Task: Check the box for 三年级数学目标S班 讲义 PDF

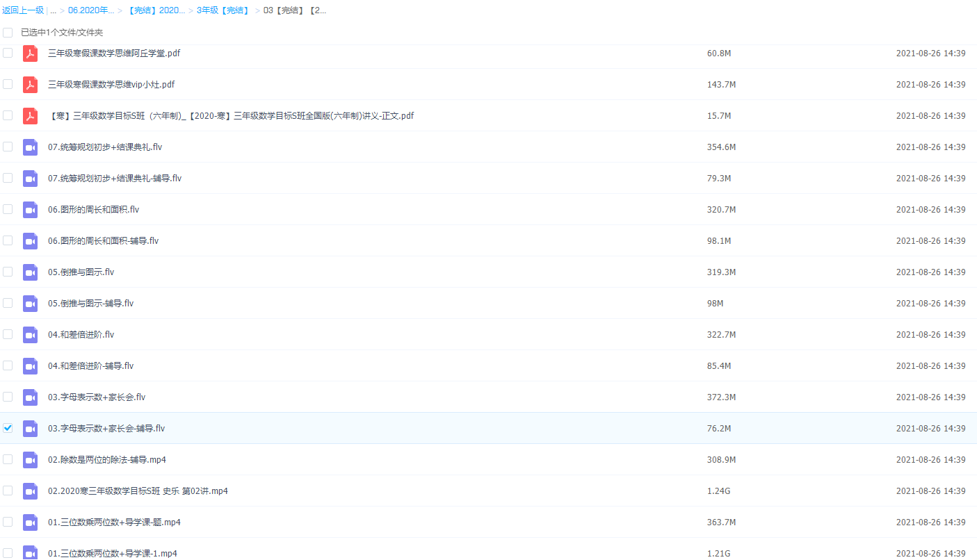Action: (8, 115)
